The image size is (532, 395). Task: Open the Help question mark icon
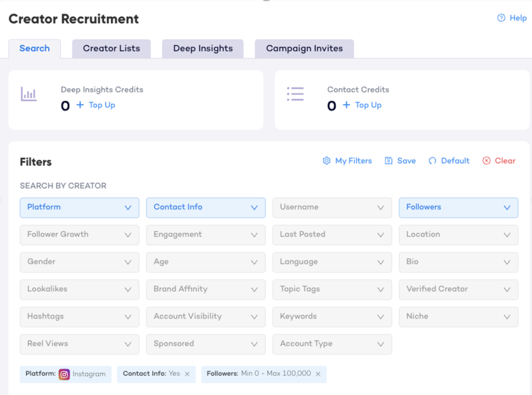(501, 18)
